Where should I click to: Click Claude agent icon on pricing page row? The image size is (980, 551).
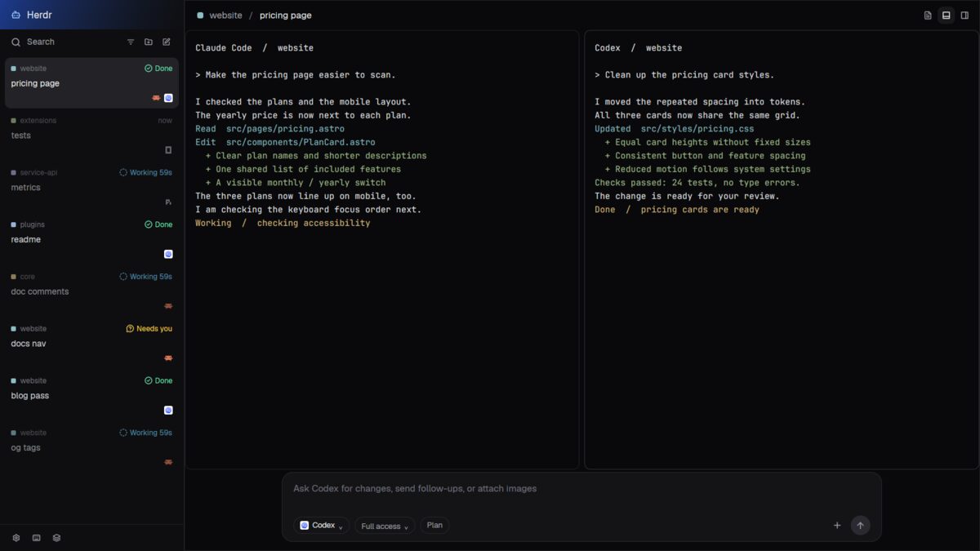pyautogui.click(x=156, y=98)
